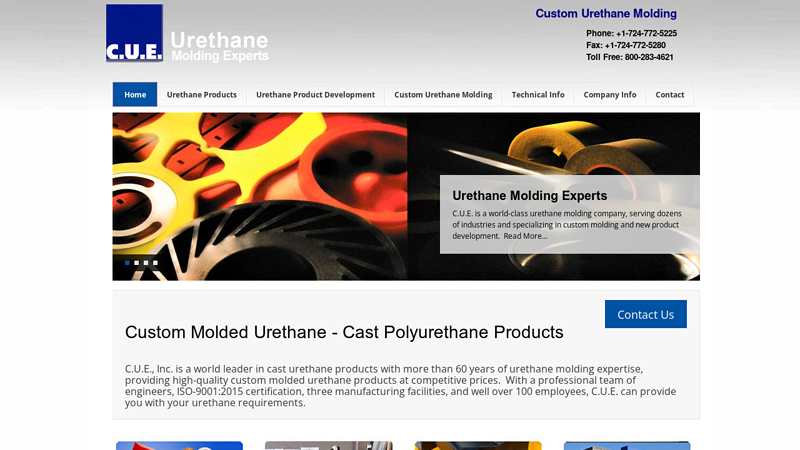Open Company Info navigation item

click(610, 94)
